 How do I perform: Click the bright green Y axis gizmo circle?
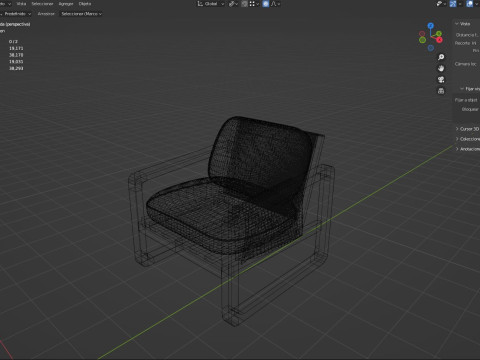coord(439,34)
